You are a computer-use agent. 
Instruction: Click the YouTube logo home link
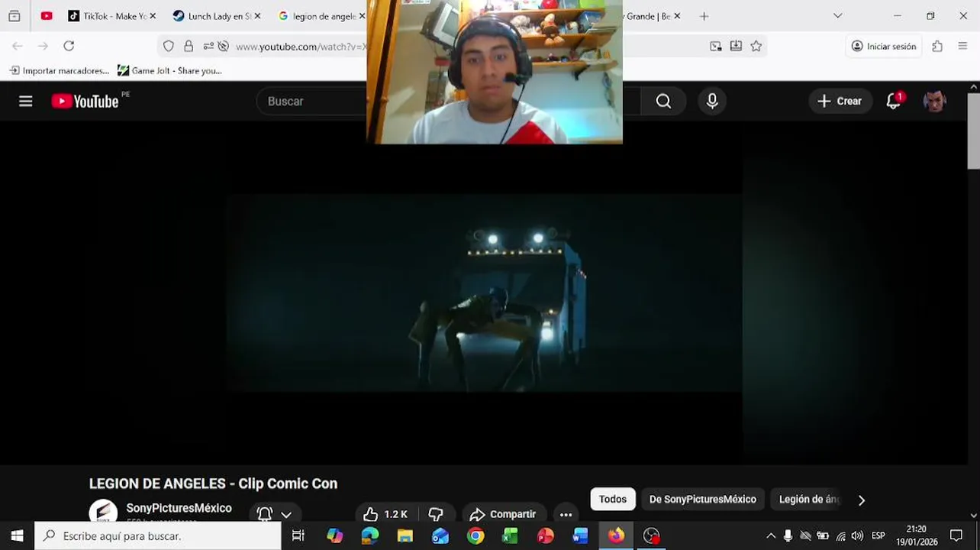85,101
